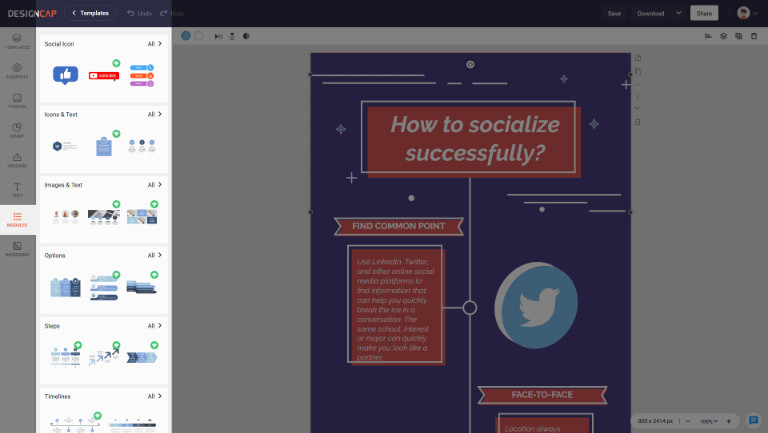Open the Text sidebar tab
The image size is (768, 433).
pyautogui.click(x=17, y=190)
